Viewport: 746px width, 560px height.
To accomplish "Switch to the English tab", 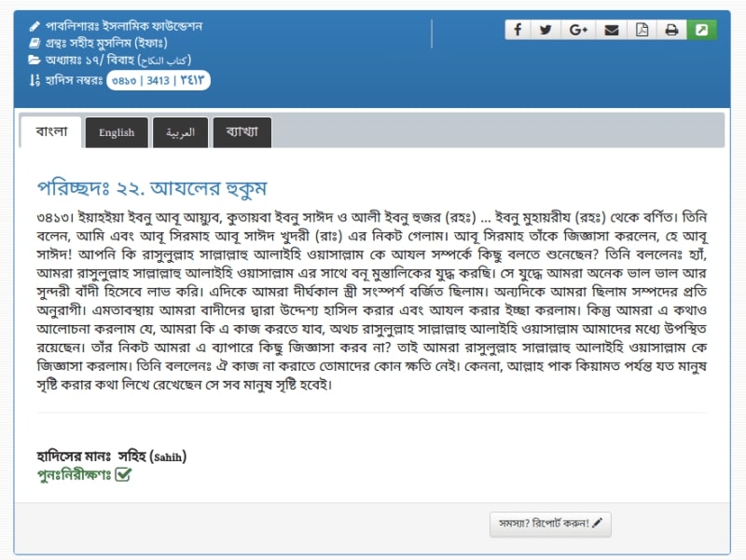I will point(117,132).
